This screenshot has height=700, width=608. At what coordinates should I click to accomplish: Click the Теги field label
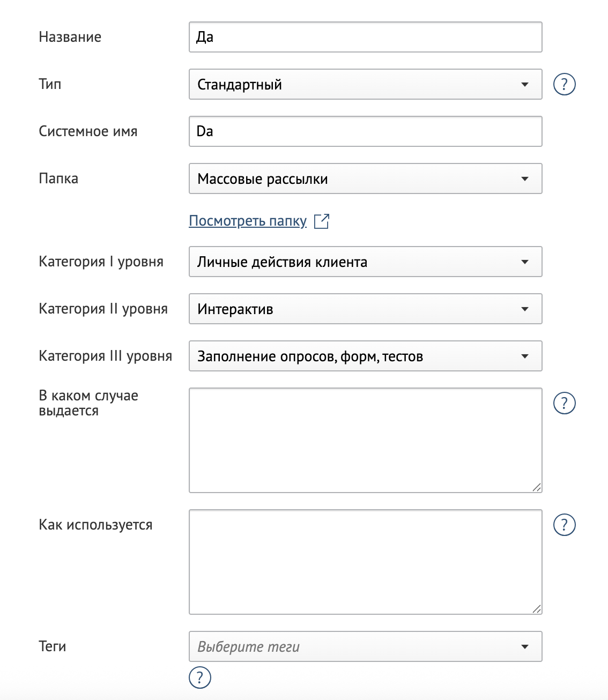click(x=53, y=646)
